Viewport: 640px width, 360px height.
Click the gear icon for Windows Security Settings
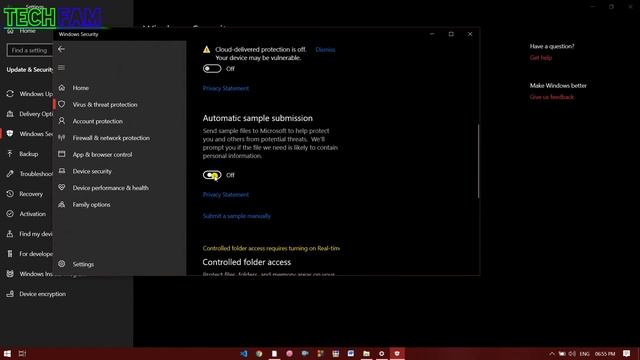[62, 264]
